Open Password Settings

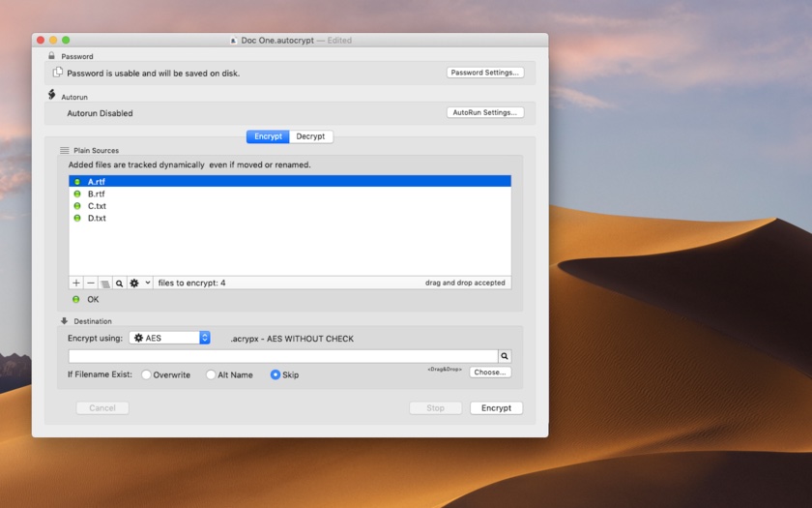point(484,73)
